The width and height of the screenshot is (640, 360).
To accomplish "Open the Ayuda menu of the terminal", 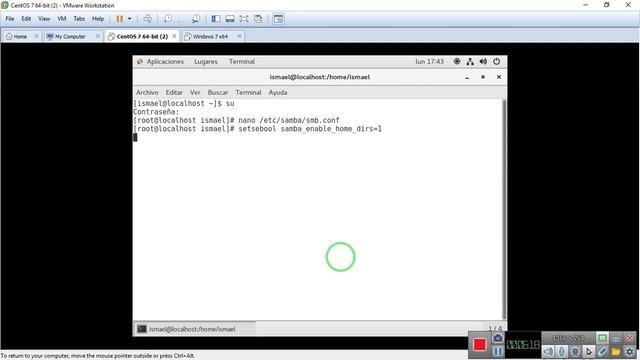I will pos(278,93).
